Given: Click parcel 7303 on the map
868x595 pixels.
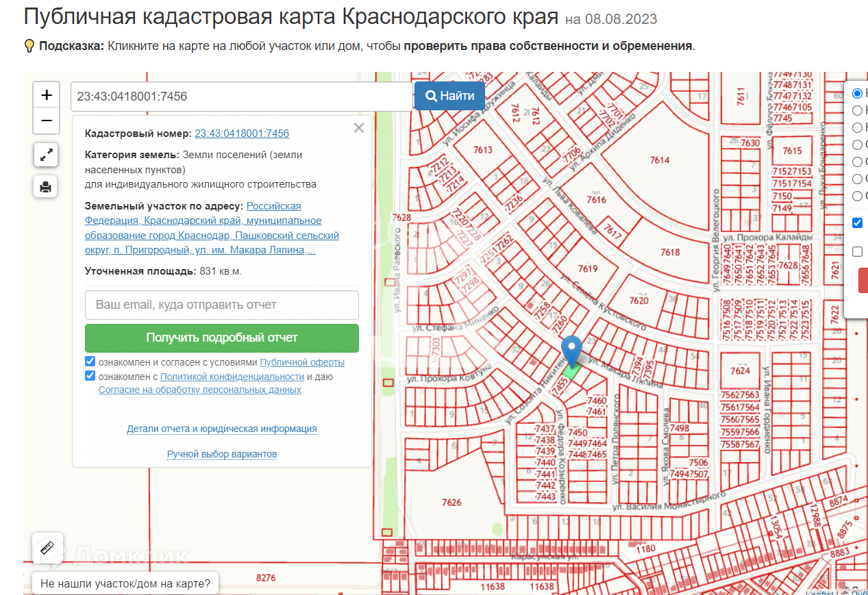Looking at the screenshot, I should [x=434, y=348].
